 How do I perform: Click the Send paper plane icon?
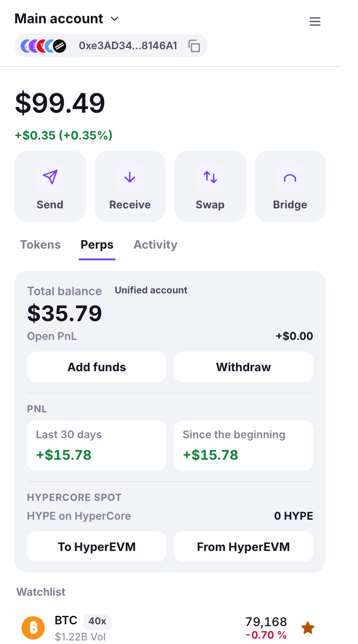click(x=50, y=177)
